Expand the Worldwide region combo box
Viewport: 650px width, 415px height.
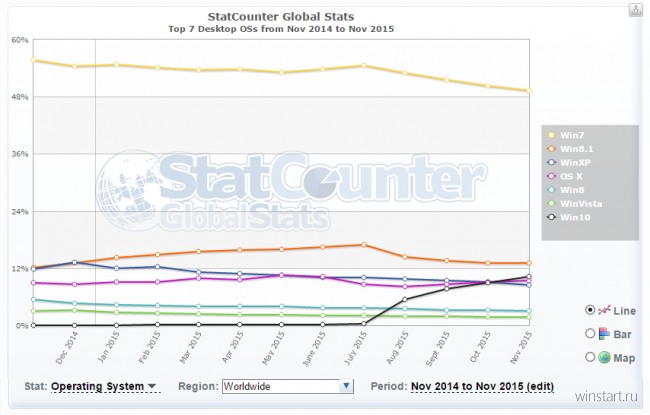click(x=288, y=386)
